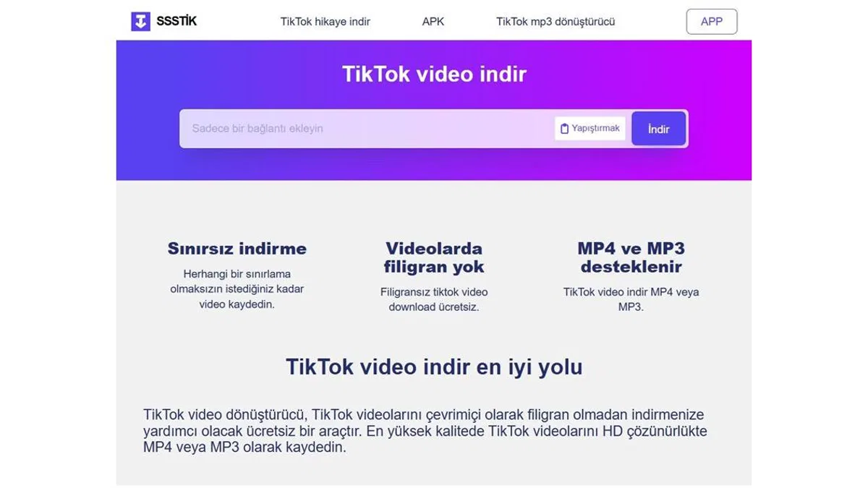
Task: Click the APP button
Action: coord(712,22)
